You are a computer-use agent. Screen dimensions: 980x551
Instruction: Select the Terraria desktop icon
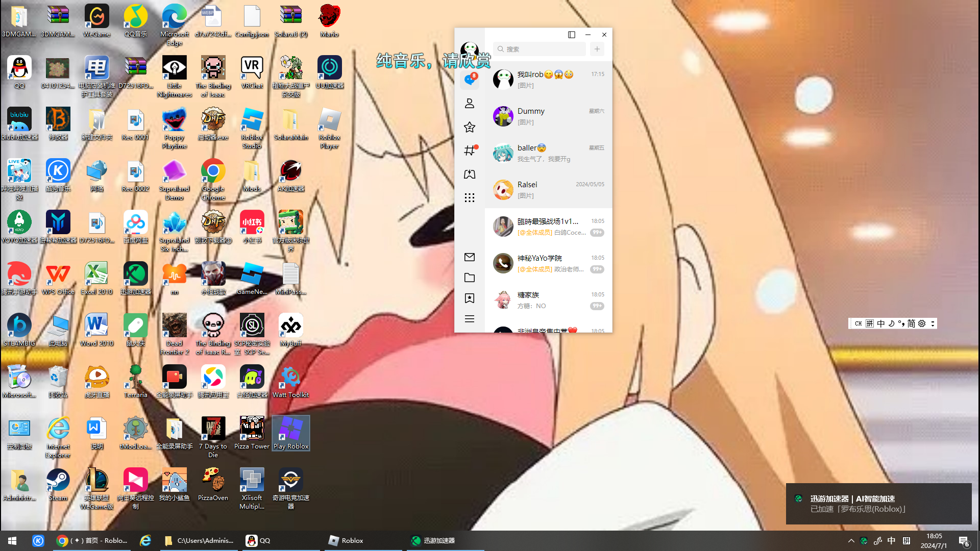(x=136, y=382)
